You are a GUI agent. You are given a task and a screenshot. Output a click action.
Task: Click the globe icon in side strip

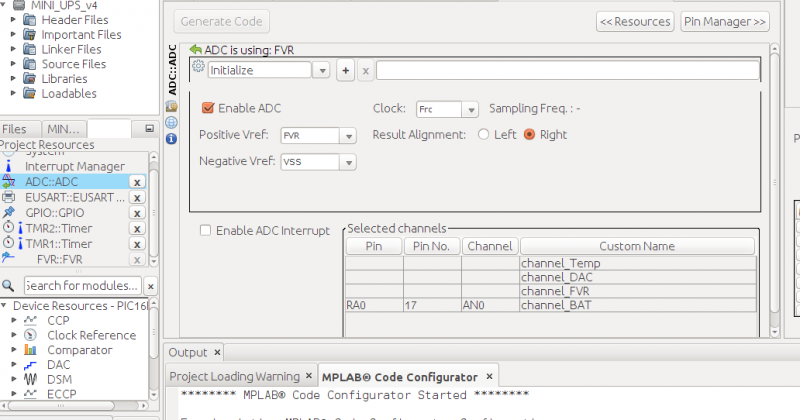171,122
